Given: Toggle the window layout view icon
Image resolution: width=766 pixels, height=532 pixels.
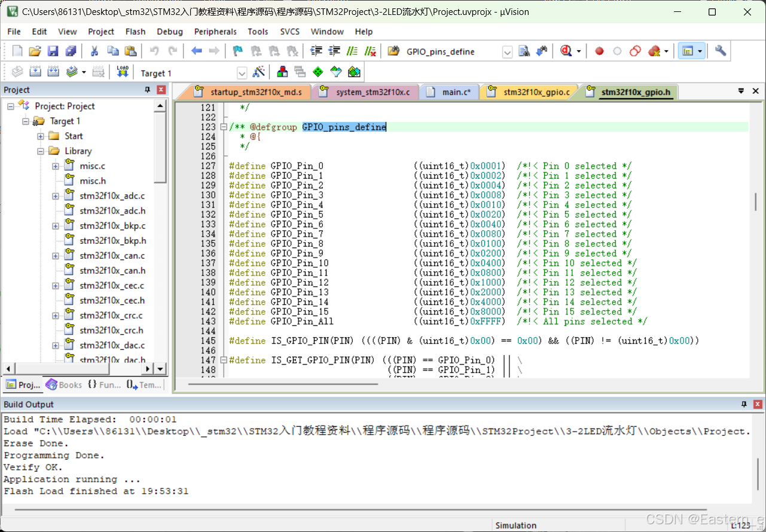Looking at the screenshot, I should pos(688,51).
